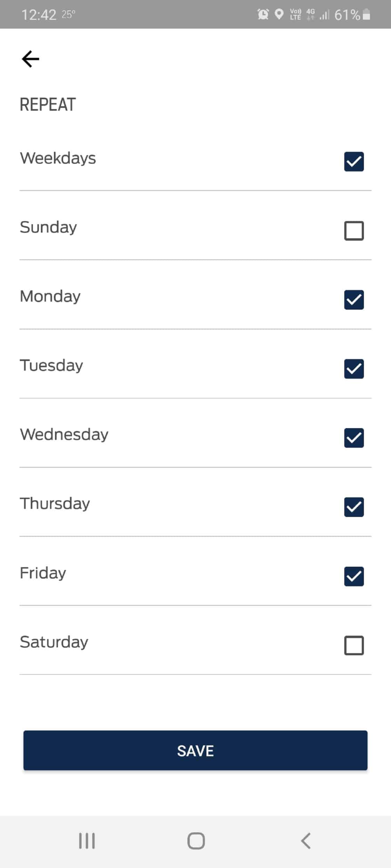Toggle off the Wednesday checkbox
The width and height of the screenshot is (391, 868).
(x=354, y=438)
